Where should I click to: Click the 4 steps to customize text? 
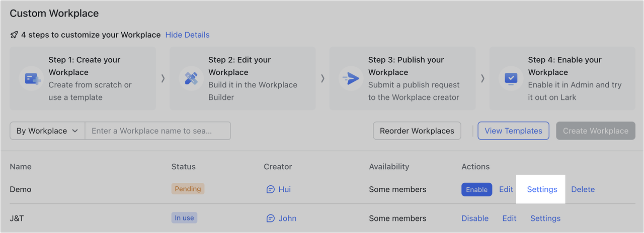click(91, 35)
